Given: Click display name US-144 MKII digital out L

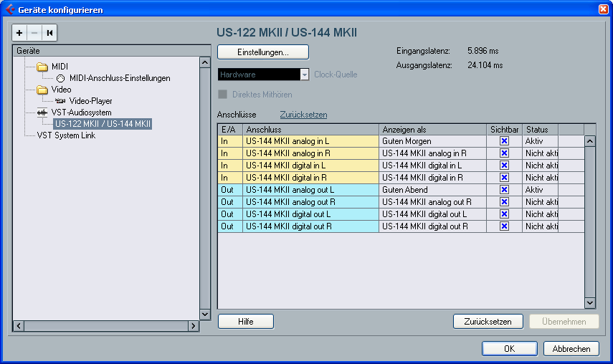Looking at the screenshot, I should (x=433, y=214).
